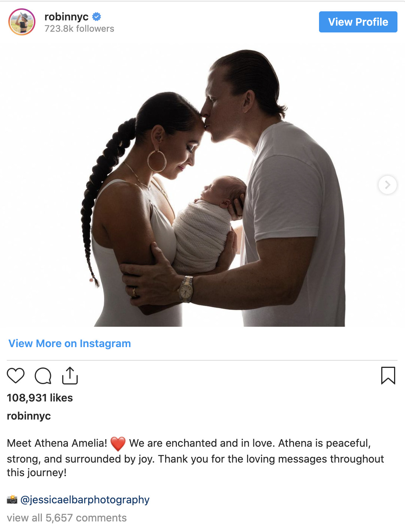Open View More on Instagram link

pyautogui.click(x=70, y=343)
